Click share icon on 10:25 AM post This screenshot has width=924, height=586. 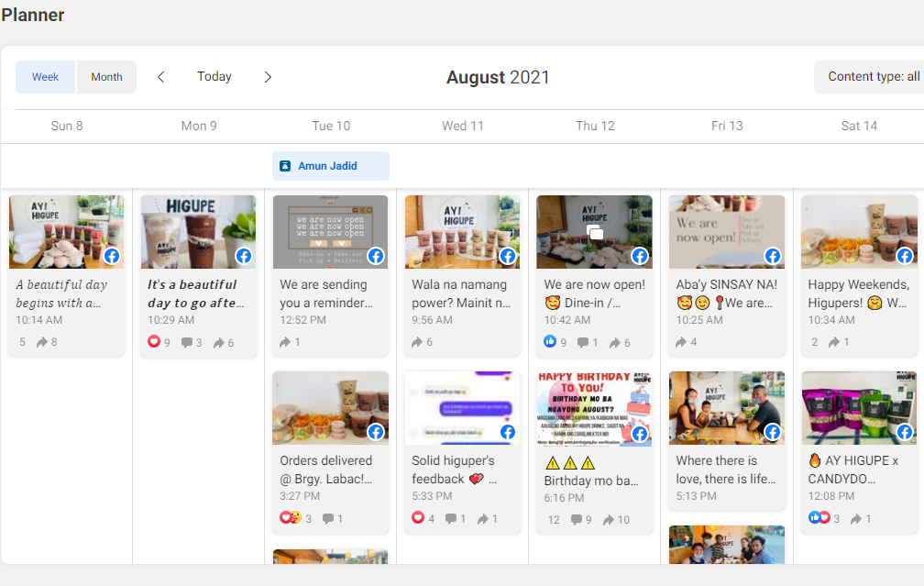(x=680, y=342)
